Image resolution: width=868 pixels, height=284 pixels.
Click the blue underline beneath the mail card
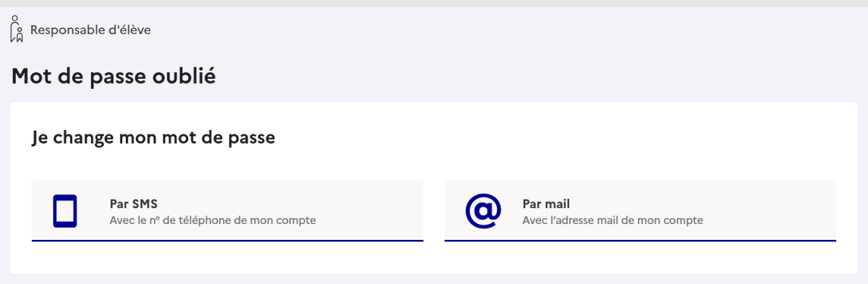[x=640, y=240]
